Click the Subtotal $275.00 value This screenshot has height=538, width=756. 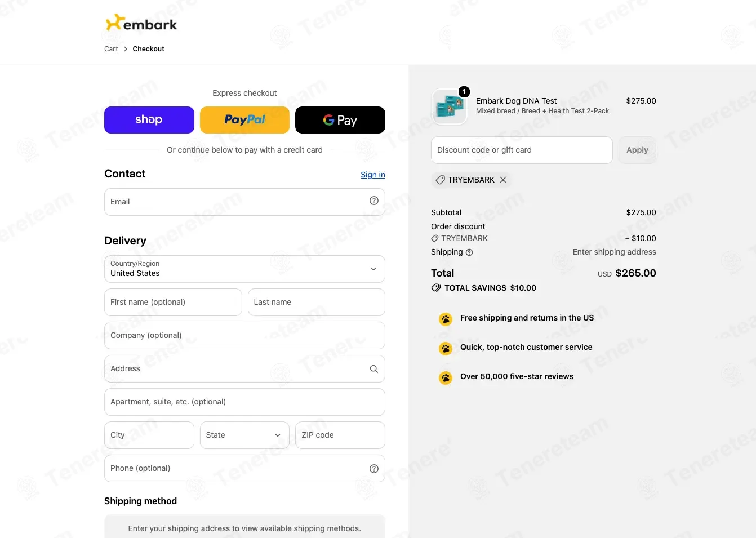[641, 212]
